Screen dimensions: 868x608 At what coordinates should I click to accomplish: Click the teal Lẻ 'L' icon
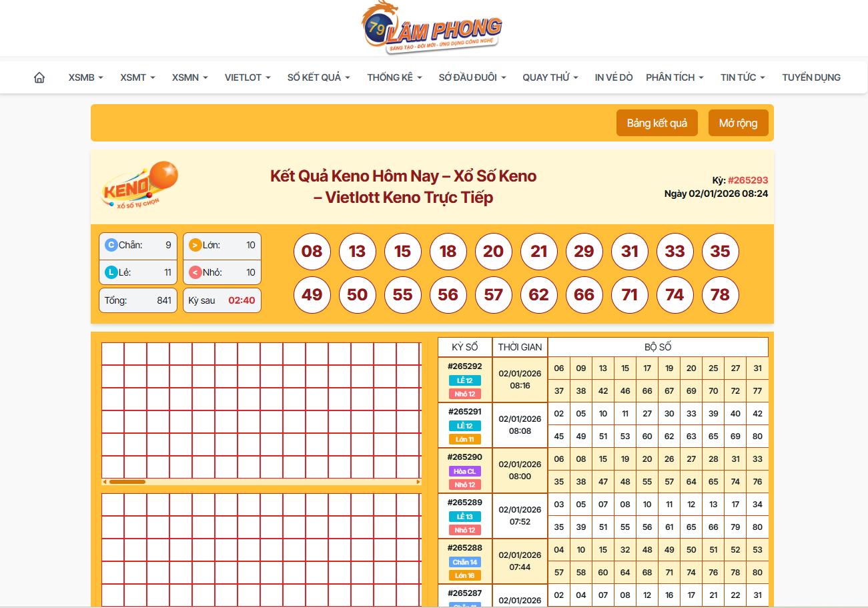[111, 272]
